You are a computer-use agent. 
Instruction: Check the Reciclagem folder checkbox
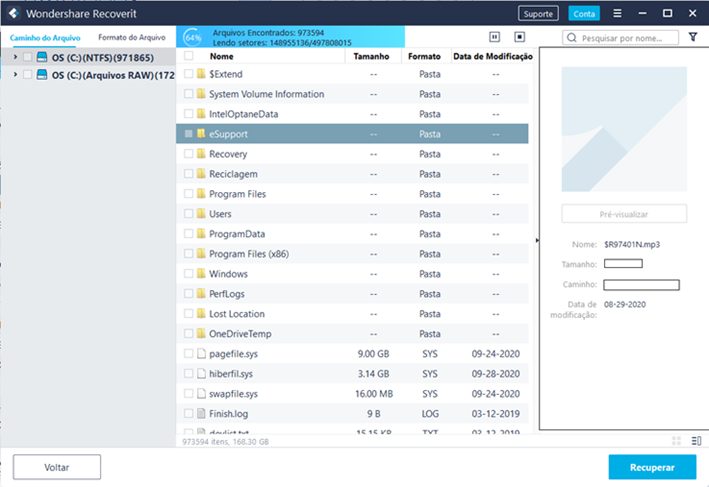coord(189,174)
